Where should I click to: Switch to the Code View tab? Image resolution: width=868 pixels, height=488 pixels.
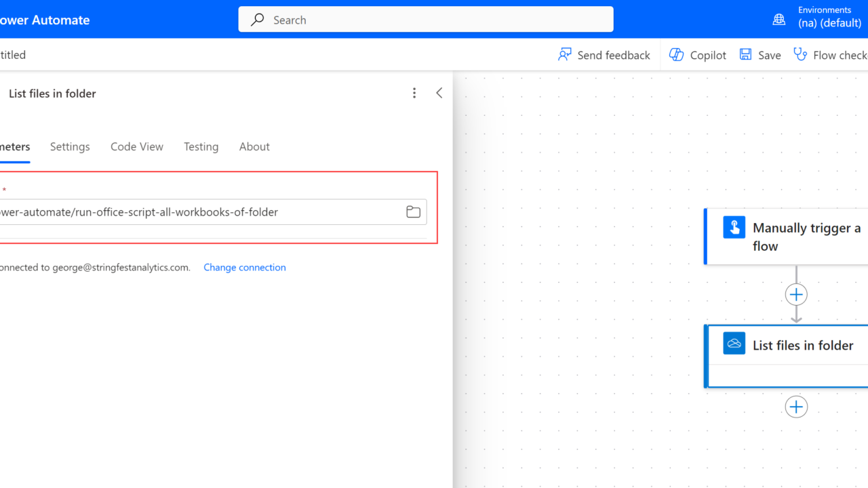(137, 146)
